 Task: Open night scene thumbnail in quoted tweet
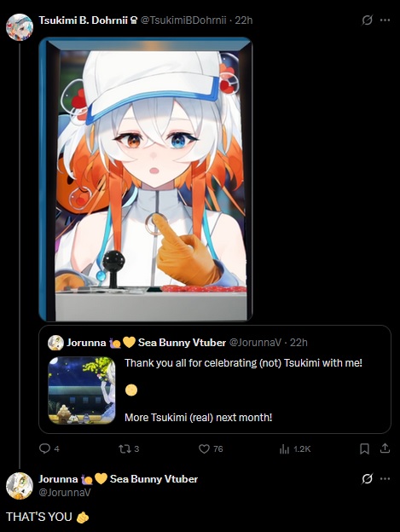[82, 390]
